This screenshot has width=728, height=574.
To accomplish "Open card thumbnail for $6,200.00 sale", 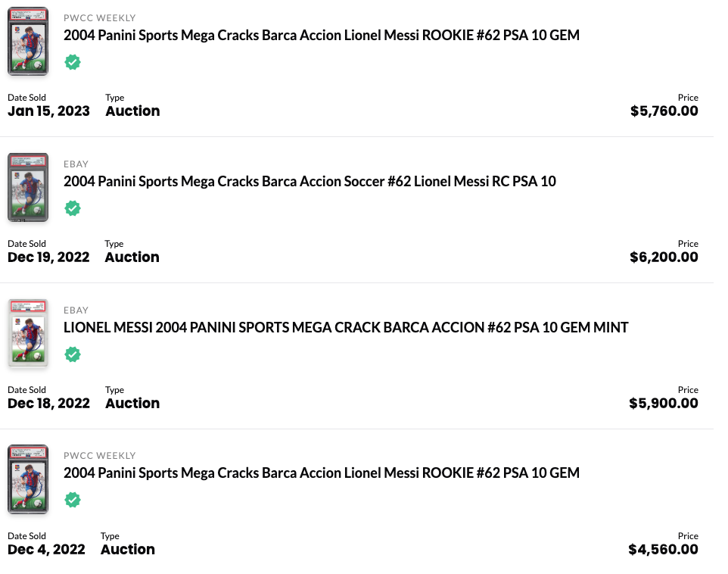I will click(28, 187).
